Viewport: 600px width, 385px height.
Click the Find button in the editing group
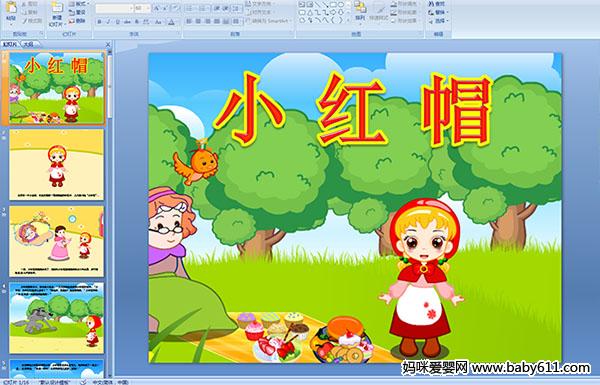[x=437, y=4]
